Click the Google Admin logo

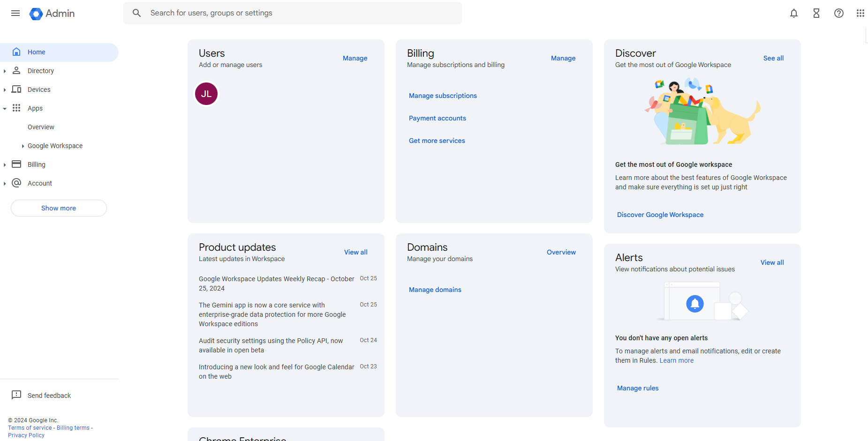pos(52,14)
